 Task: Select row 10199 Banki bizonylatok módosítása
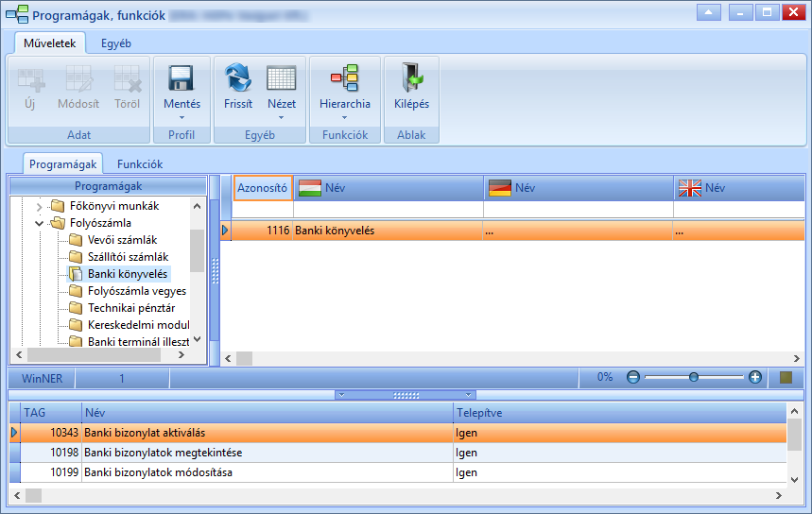pyautogui.click(x=404, y=472)
